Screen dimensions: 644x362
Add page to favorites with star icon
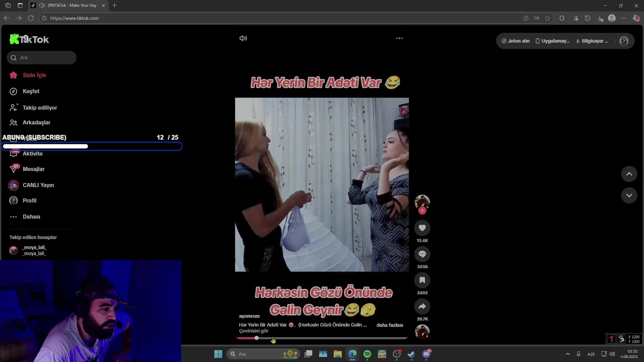pos(547,18)
